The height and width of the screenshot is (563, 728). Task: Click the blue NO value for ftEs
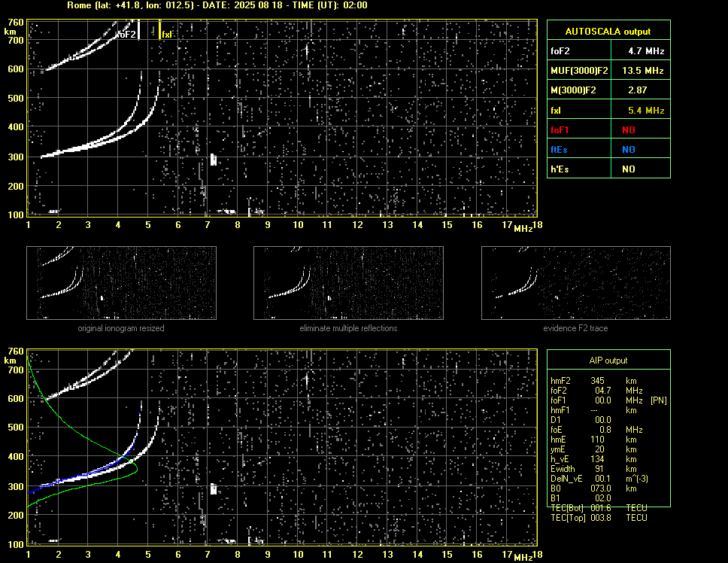point(628,150)
